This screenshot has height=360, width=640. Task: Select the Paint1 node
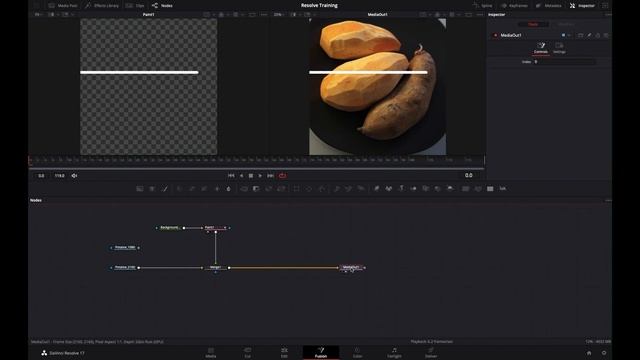[x=215, y=228]
